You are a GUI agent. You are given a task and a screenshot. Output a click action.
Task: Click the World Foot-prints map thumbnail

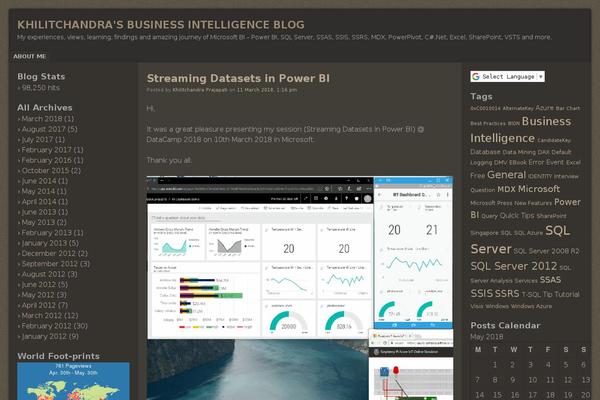tap(73, 381)
